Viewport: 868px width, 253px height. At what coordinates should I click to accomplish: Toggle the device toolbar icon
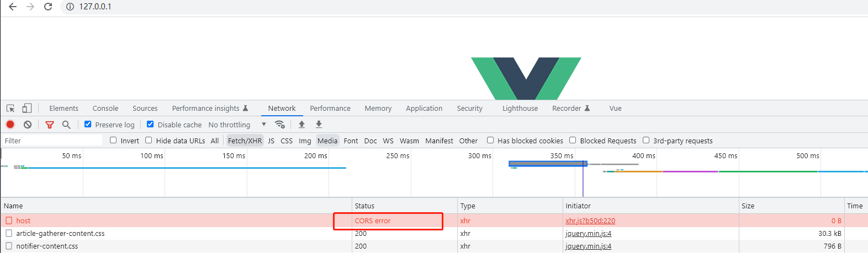[27, 108]
